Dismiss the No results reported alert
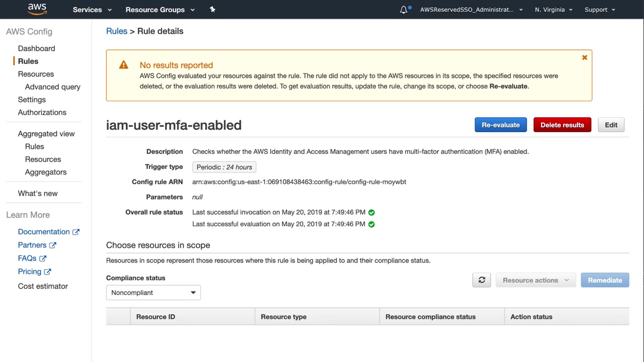 pos(585,58)
